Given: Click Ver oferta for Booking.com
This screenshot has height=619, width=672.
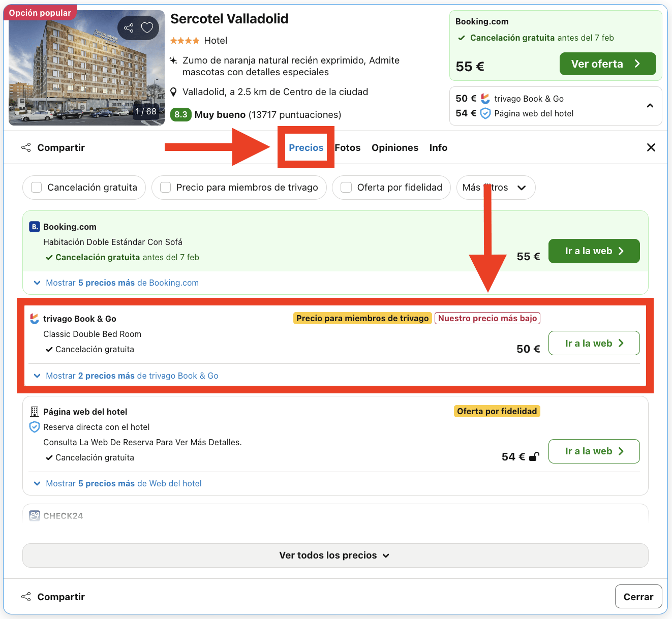Looking at the screenshot, I should (x=607, y=64).
